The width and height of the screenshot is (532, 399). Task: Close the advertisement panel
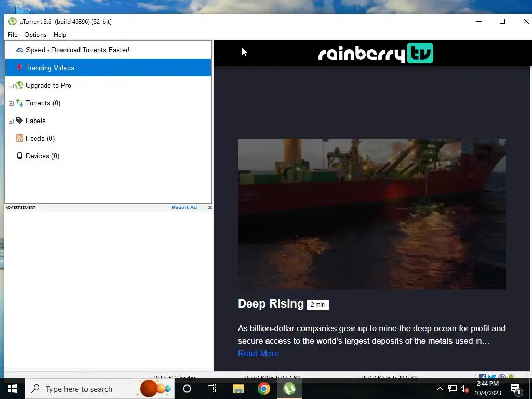click(210, 207)
